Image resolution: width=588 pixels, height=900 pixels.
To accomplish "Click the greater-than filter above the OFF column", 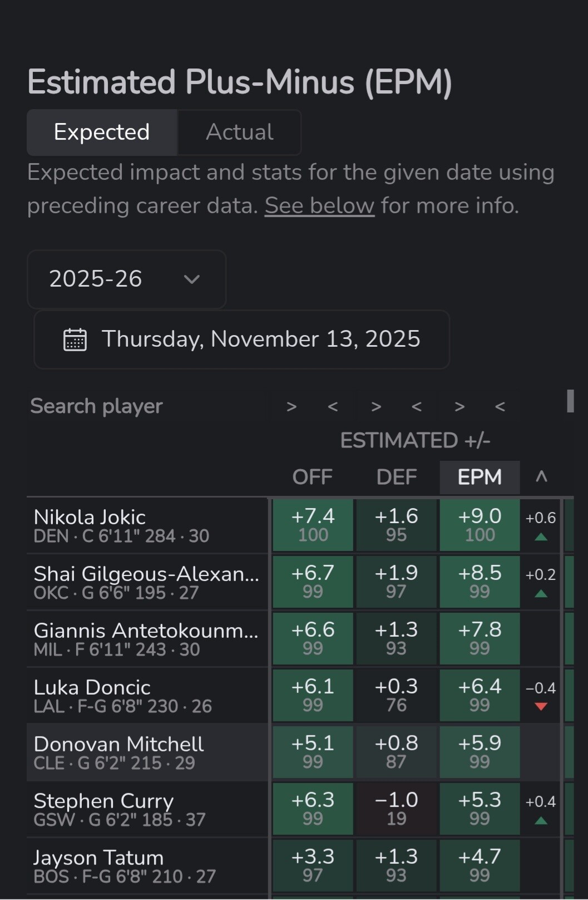I will 291,407.
